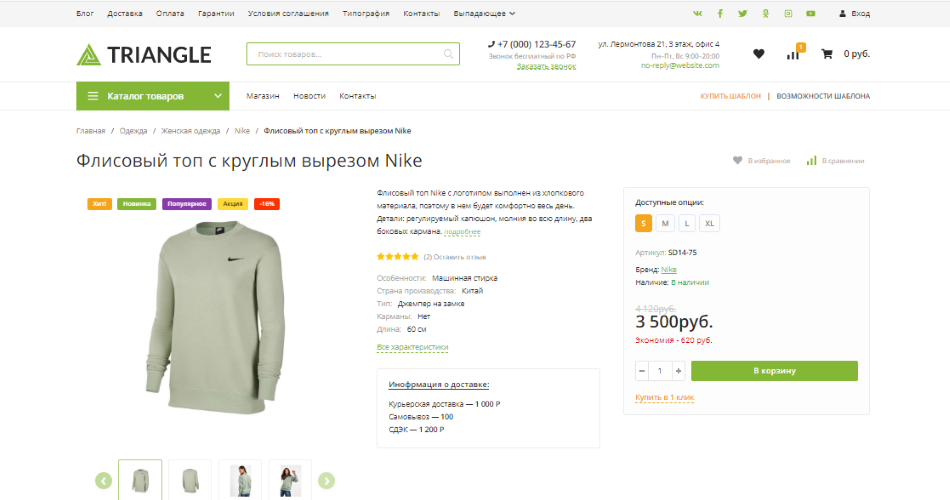Select size M option

[666, 223]
